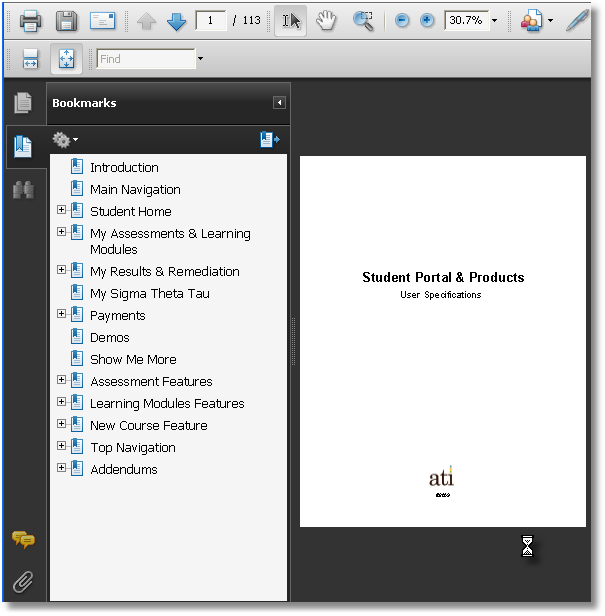Image resolution: width=605 pixels, height=616 pixels.
Task: Toggle the Fit one full page icon
Action: pos(66,59)
